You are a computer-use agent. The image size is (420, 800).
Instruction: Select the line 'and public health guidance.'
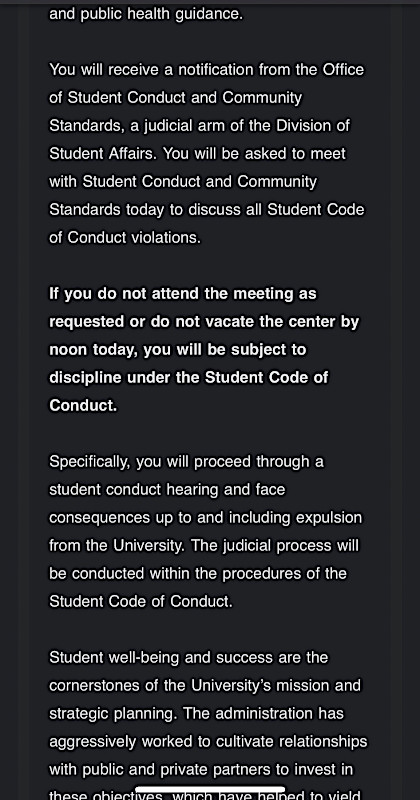[x=146, y=14]
